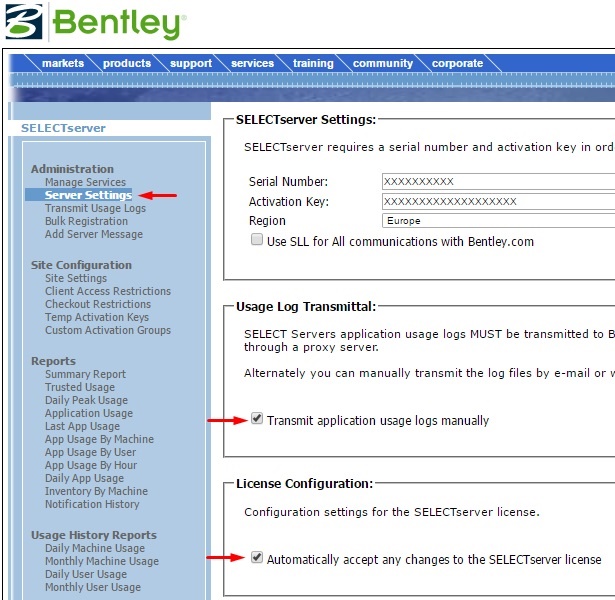Screen dimensions: 615x600
Task: Click the Activation Key input field
Action: point(499,201)
